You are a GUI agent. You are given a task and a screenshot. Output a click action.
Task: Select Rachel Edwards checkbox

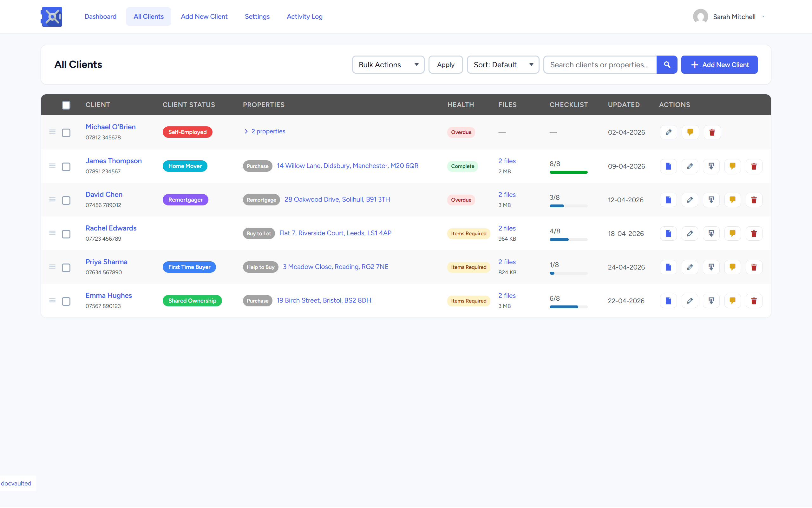[x=66, y=234]
